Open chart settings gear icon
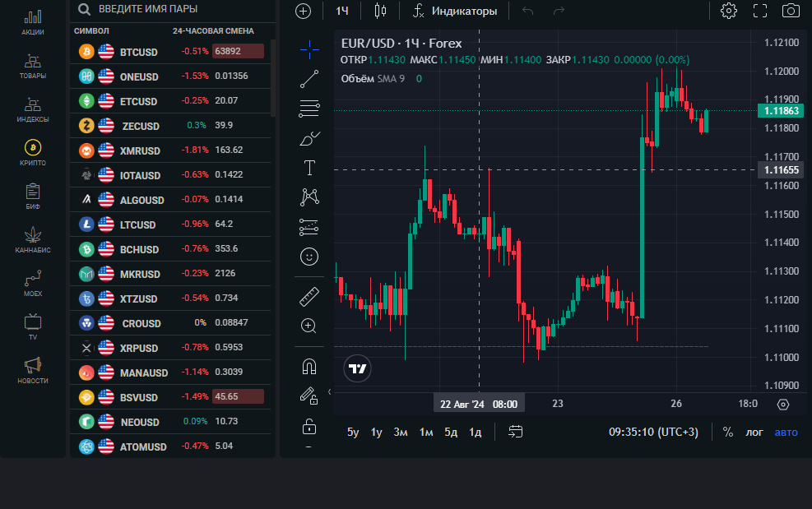This screenshot has height=509, width=812. point(728,11)
